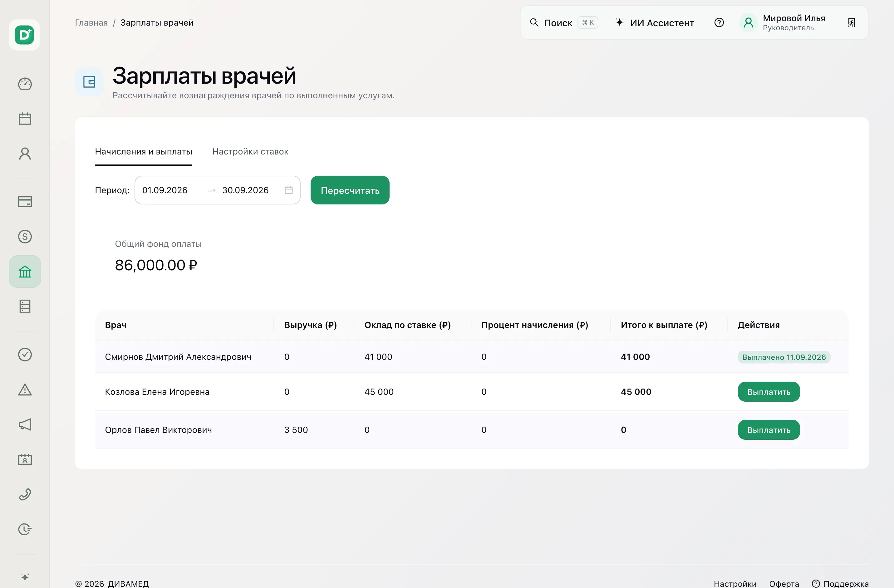
Task: Switch to Начисления и выплаты tab
Action: point(144,152)
